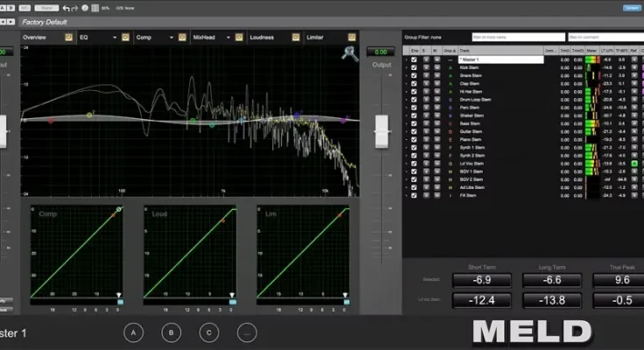Click the Output fader handle
Image resolution: width=644 pixels, height=350 pixels.
tap(382, 131)
